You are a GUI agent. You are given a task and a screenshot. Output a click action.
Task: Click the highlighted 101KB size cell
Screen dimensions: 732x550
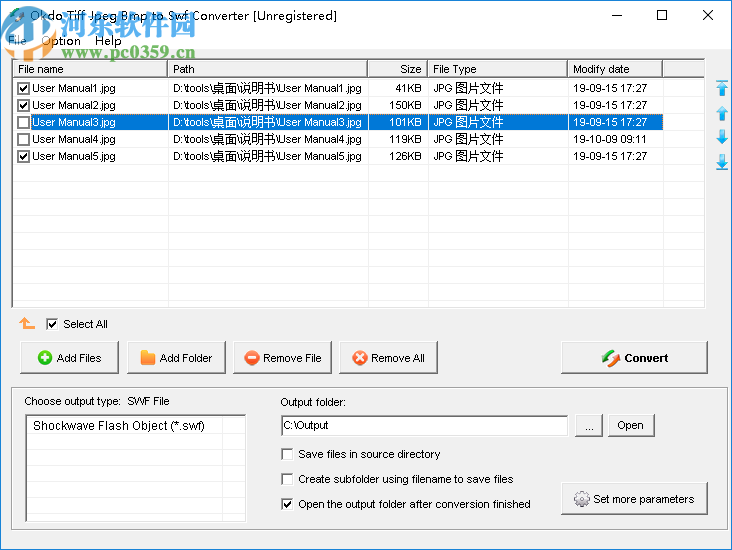tap(405, 122)
